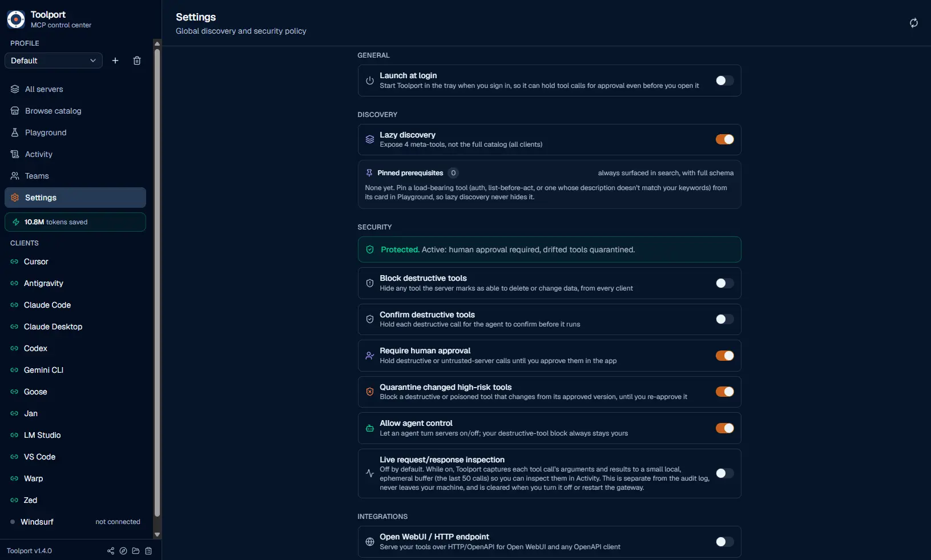Click sidebar scrollbar up arrow
The image size is (931, 560).
pyautogui.click(x=157, y=43)
